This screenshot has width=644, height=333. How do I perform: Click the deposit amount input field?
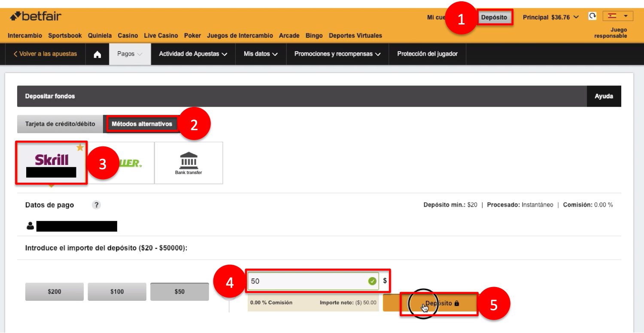pyautogui.click(x=313, y=281)
